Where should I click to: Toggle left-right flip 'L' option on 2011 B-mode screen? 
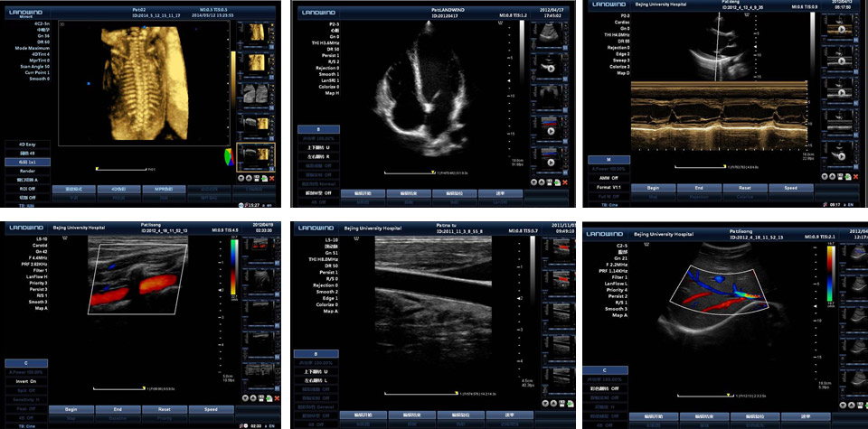coord(316,381)
